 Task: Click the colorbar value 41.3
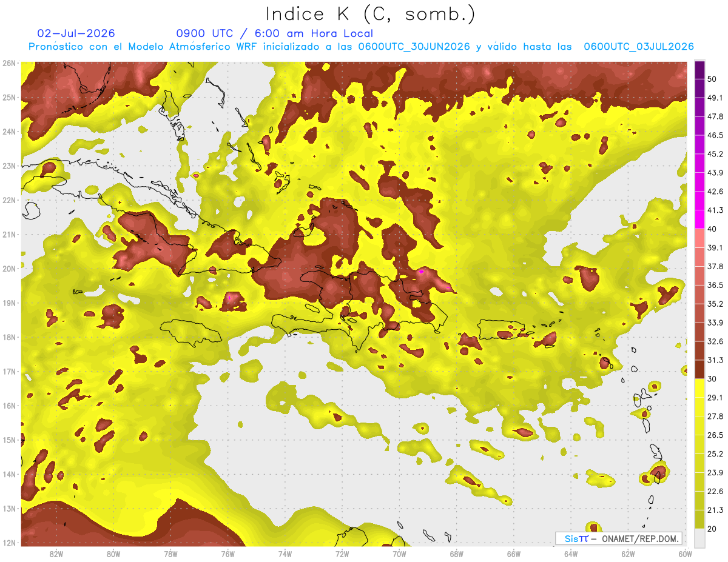click(715, 210)
